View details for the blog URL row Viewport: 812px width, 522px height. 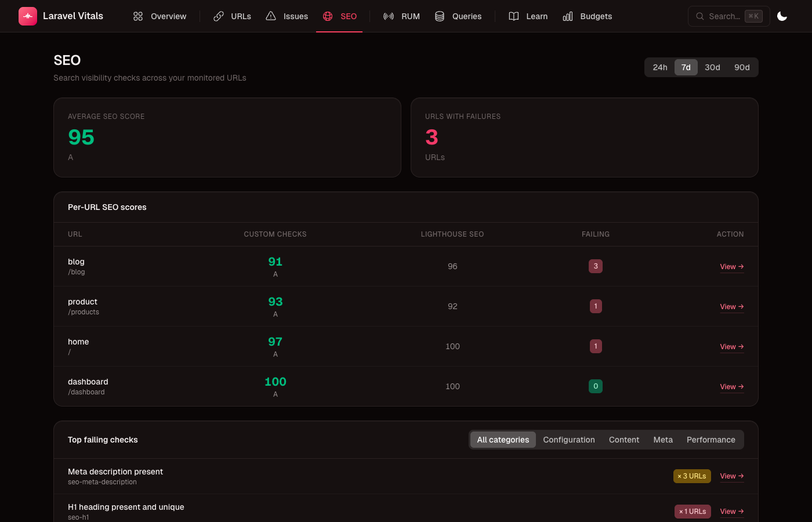pos(732,267)
